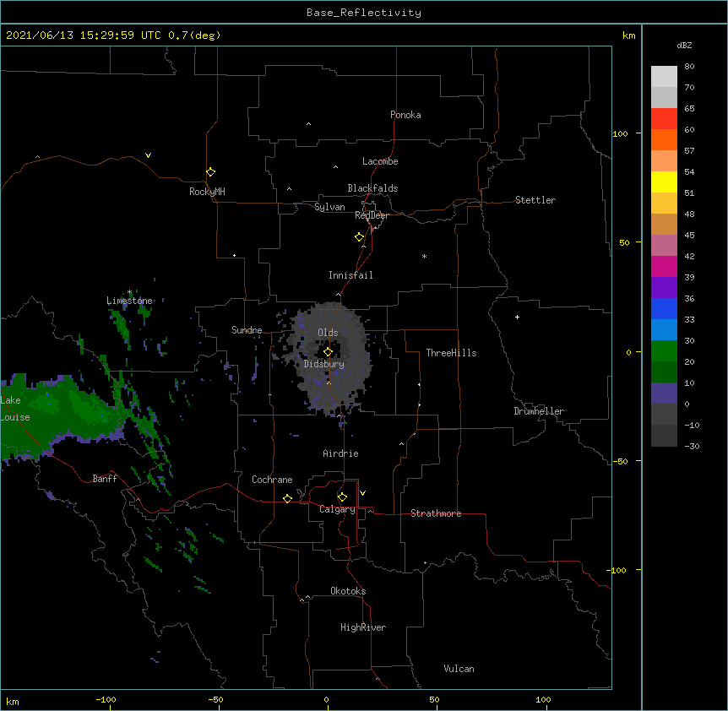Click the yellow diamond marker above RockyMH
Viewport: 728px width, 711px height.
pos(210,172)
